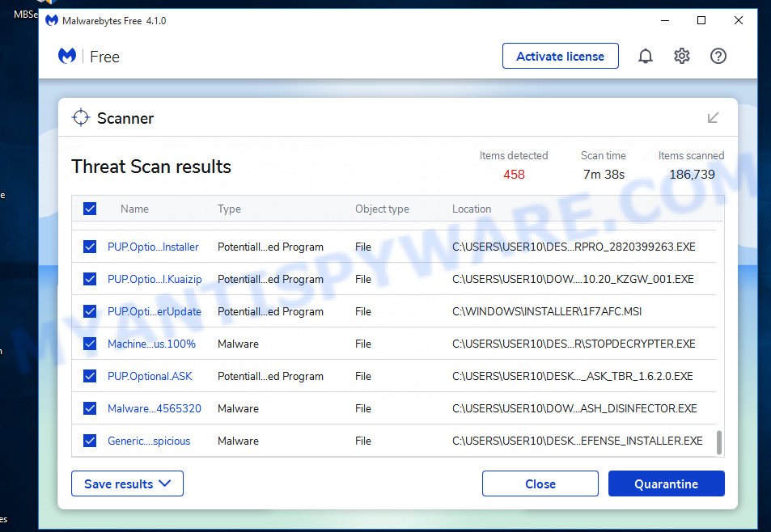Uncheck the Machine...us.100% row checkbox

point(90,344)
